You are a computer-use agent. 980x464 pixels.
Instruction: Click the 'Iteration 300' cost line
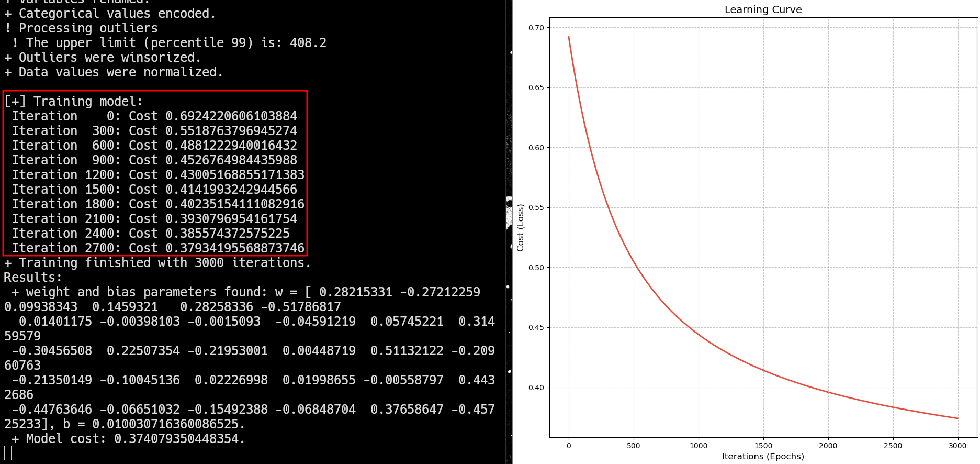click(154, 131)
